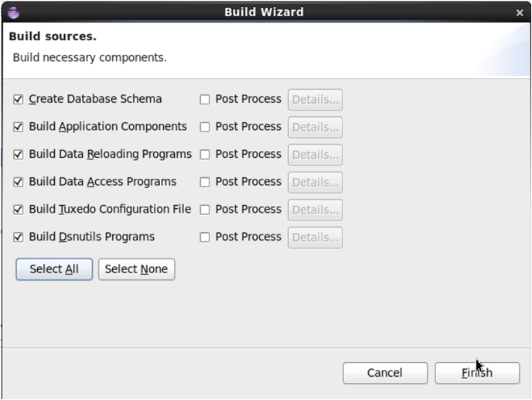Close the Build Wizard dialog

click(520, 12)
